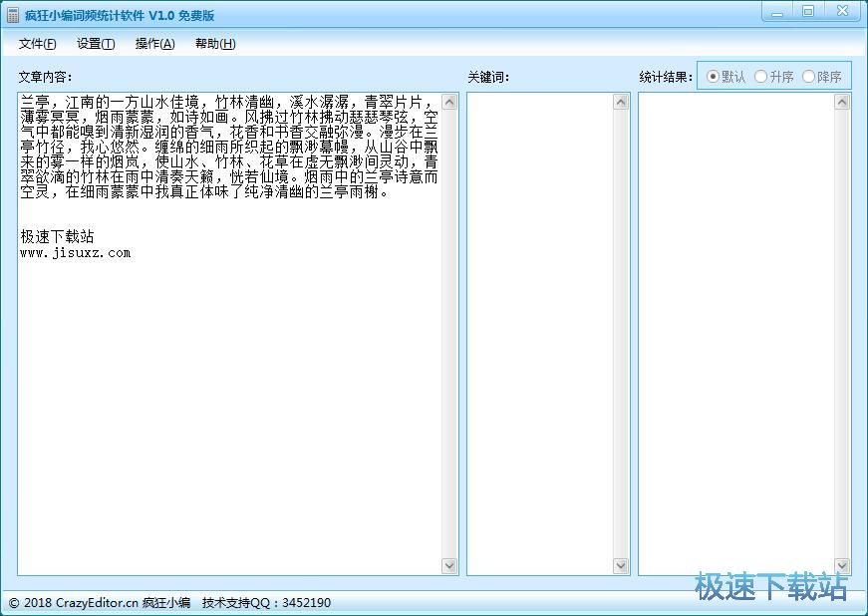Click the 关键词 label
This screenshot has height=616, width=868.
pyautogui.click(x=488, y=77)
